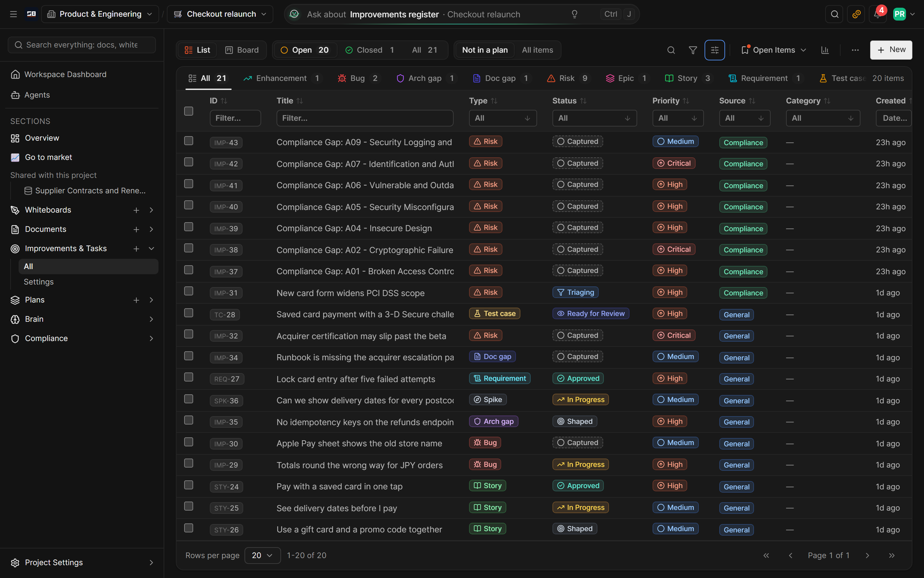Add a new Plan with plus icon
The width and height of the screenshot is (924, 578).
click(x=136, y=300)
